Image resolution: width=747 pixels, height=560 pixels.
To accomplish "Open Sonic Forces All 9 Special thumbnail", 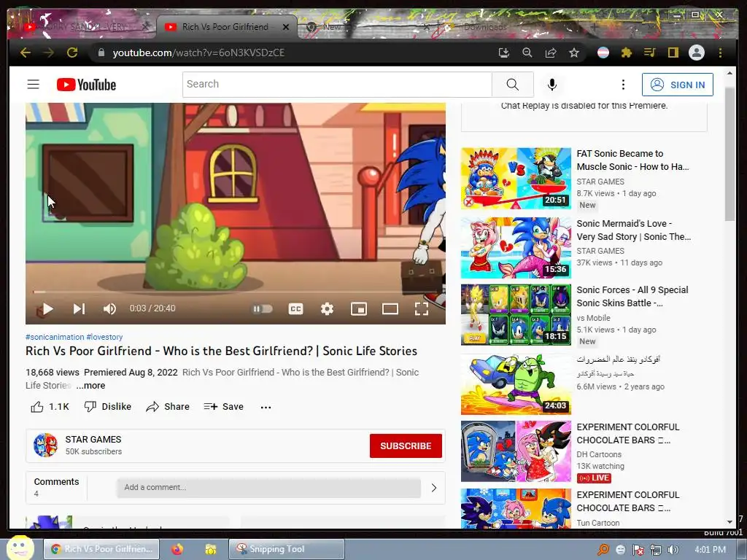I will (x=516, y=314).
